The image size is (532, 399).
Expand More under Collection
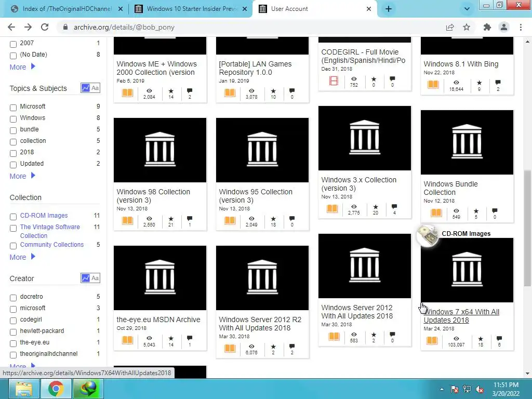click(x=22, y=257)
